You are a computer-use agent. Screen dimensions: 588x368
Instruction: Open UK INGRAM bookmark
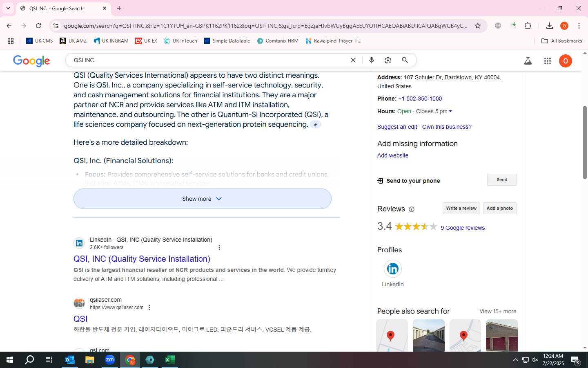[111, 41]
